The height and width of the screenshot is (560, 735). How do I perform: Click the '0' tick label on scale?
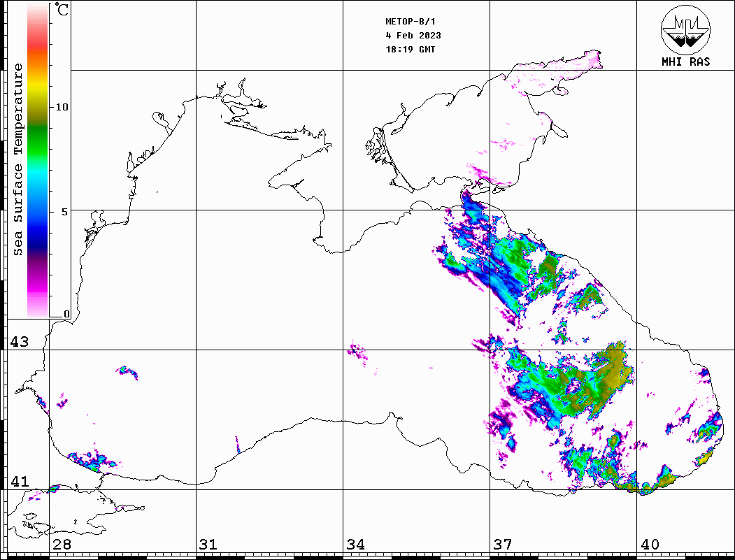pos(66,314)
